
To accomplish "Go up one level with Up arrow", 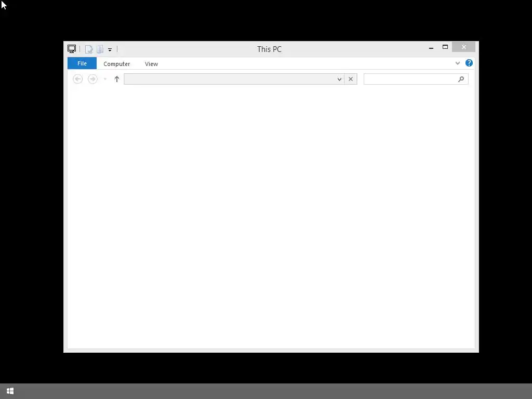I will click(x=117, y=79).
